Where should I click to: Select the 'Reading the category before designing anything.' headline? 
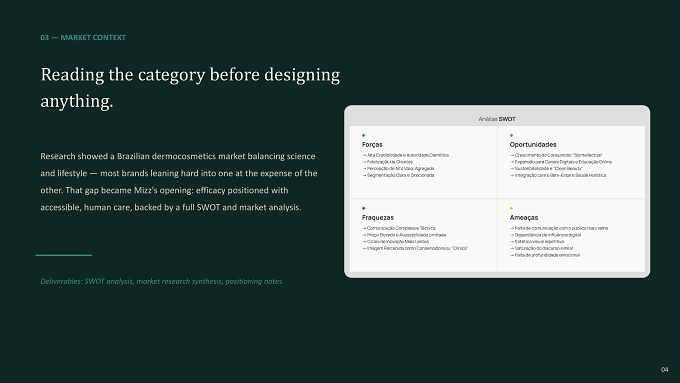[190, 88]
